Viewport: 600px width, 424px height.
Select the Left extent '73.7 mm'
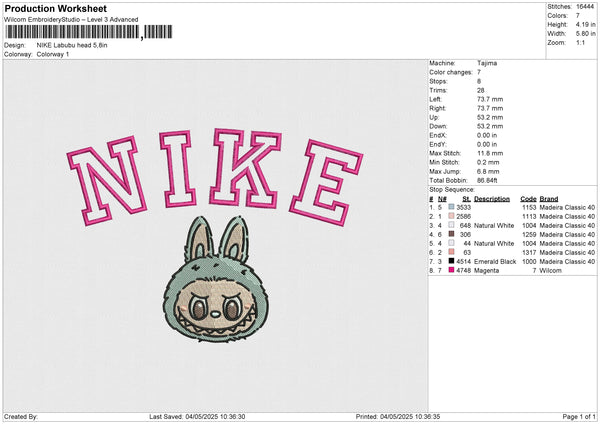(490, 99)
